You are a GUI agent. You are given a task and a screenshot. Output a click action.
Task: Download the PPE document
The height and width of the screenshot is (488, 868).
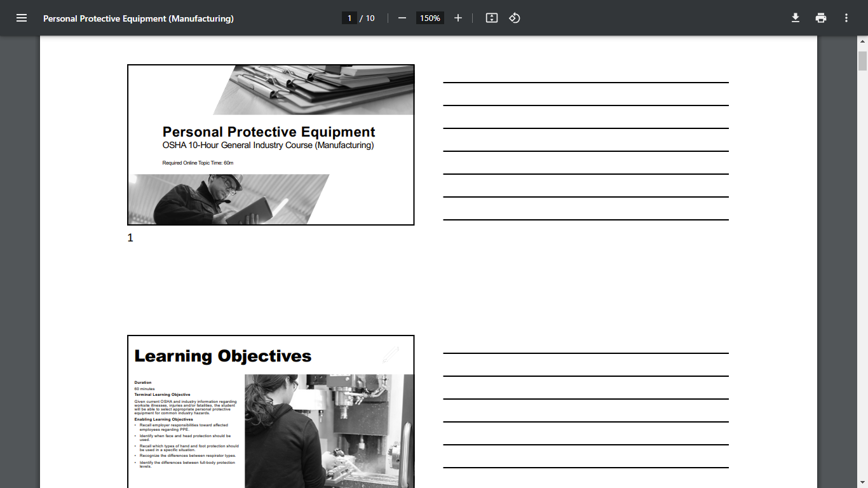click(x=795, y=18)
